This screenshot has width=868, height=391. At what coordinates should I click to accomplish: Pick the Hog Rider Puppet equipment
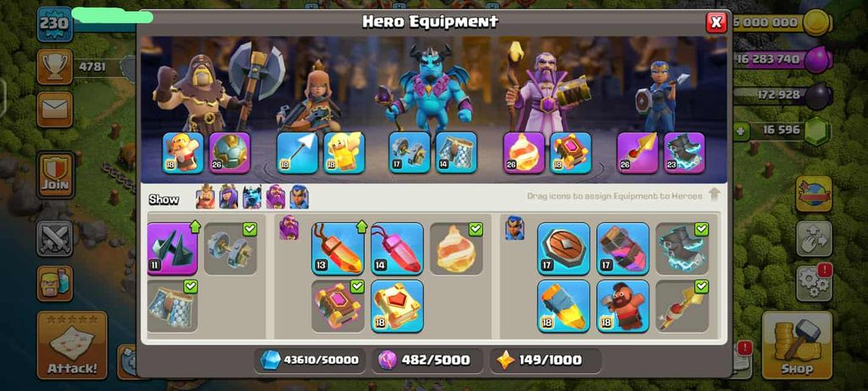pos(622,306)
